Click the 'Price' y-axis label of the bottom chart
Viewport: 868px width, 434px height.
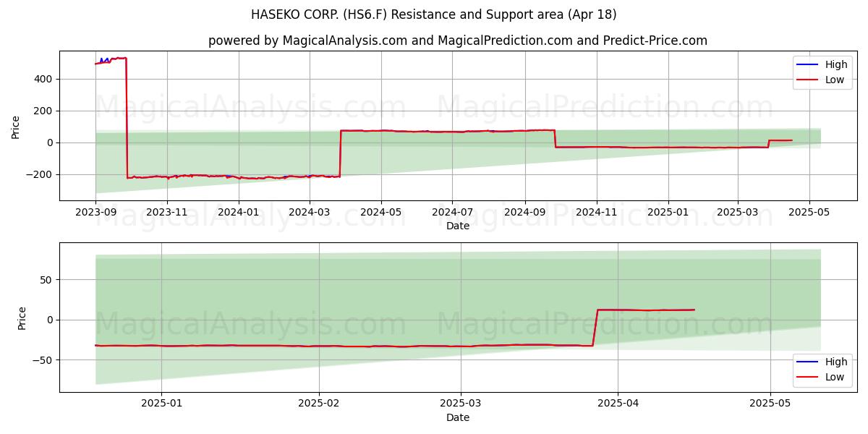click(22, 318)
